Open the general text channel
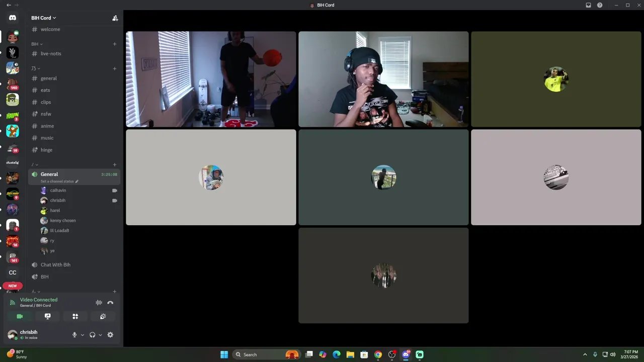 [74, 78]
